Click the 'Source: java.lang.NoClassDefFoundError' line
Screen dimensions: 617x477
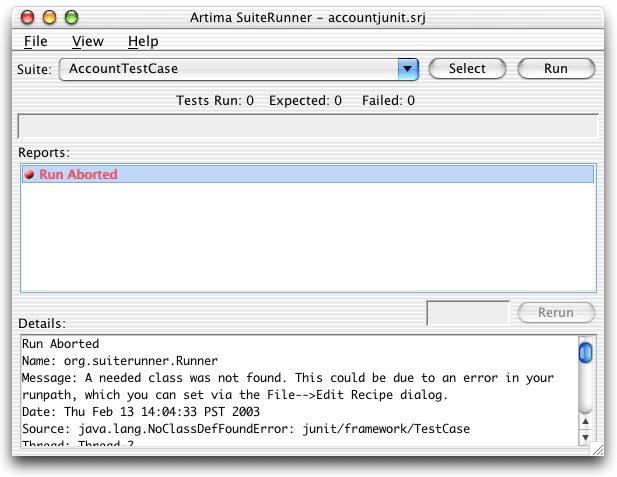(x=246, y=429)
